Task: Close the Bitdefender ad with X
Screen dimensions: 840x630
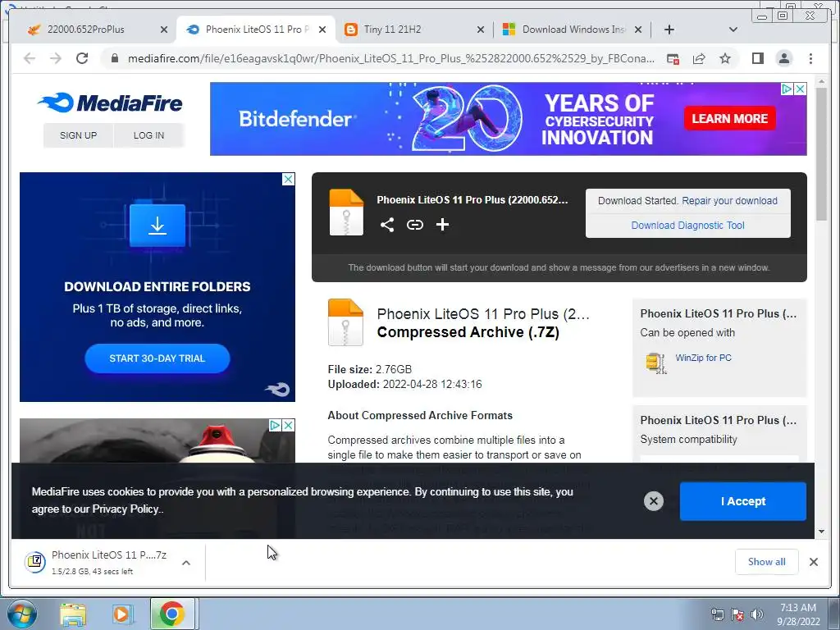Action: (x=800, y=89)
